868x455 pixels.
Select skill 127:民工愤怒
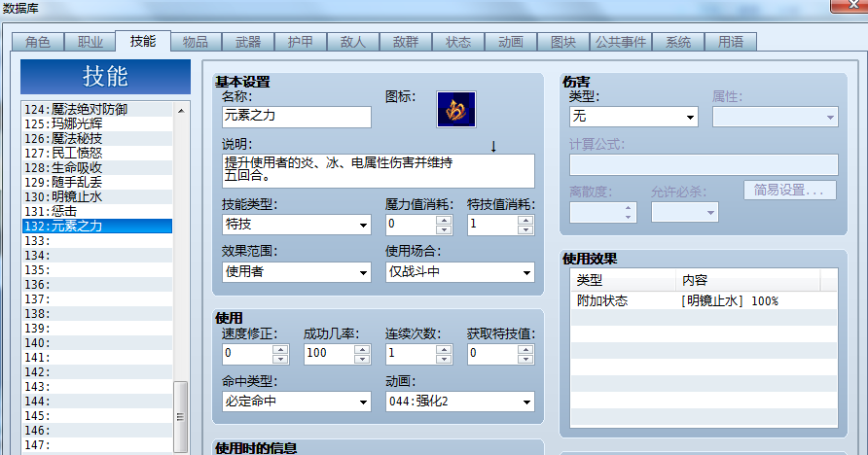tap(97, 154)
